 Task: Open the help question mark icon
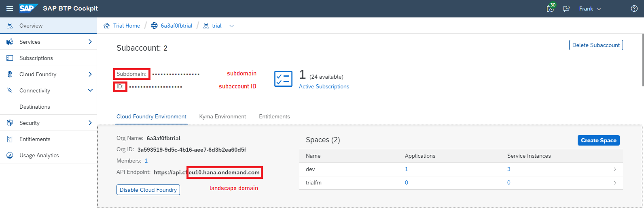click(x=634, y=9)
